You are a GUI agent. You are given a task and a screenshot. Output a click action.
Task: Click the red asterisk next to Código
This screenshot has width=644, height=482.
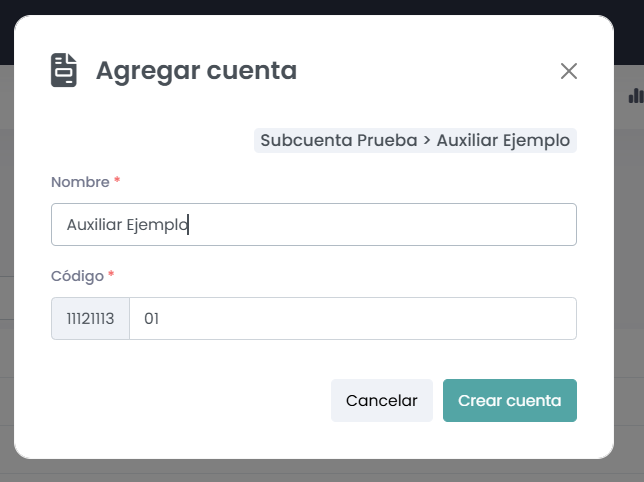click(111, 275)
